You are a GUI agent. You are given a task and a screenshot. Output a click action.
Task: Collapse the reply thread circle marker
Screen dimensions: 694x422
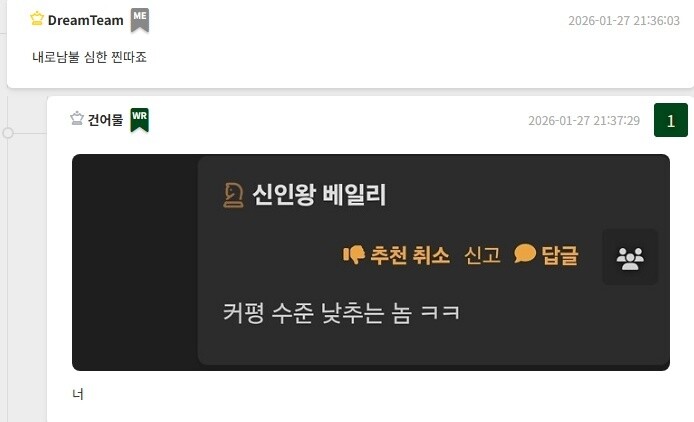tap(8, 133)
